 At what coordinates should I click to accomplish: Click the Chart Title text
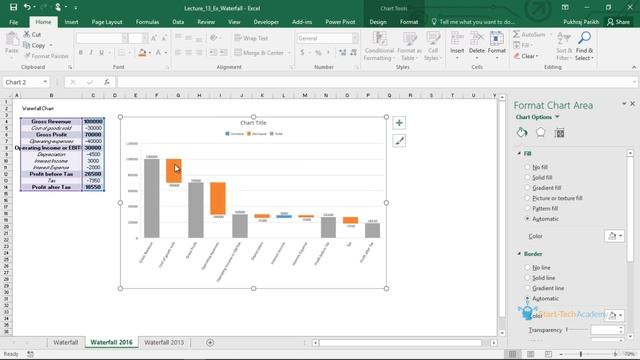(x=253, y=123)
